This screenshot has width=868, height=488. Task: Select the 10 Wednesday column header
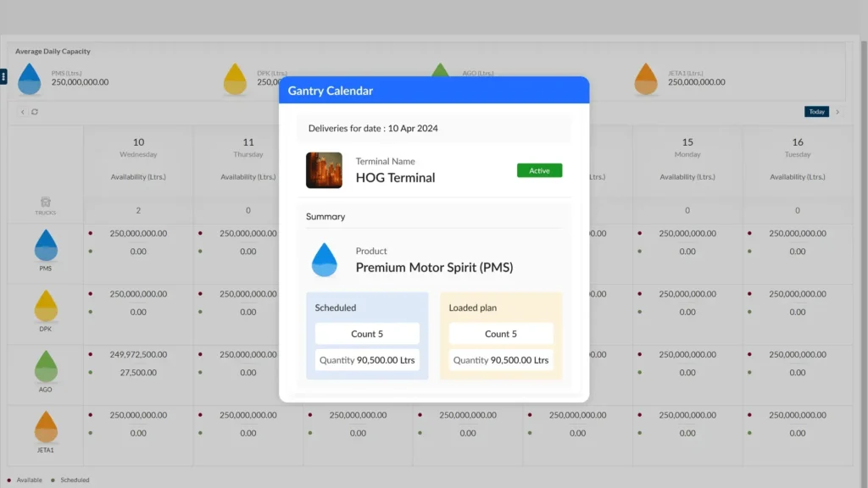(138, 147)
